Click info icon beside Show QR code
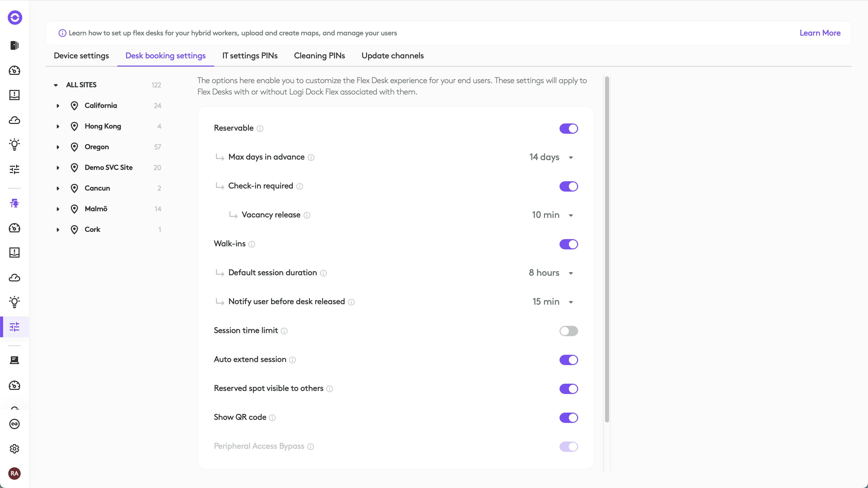868x488 pixels. click(273, 418)
